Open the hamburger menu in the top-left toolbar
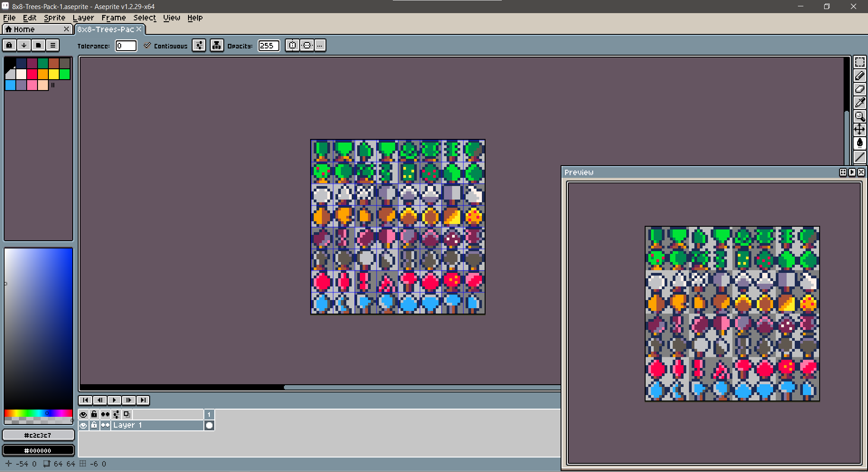Viewport: 868px width, 472px height. [x=53, y=45]
